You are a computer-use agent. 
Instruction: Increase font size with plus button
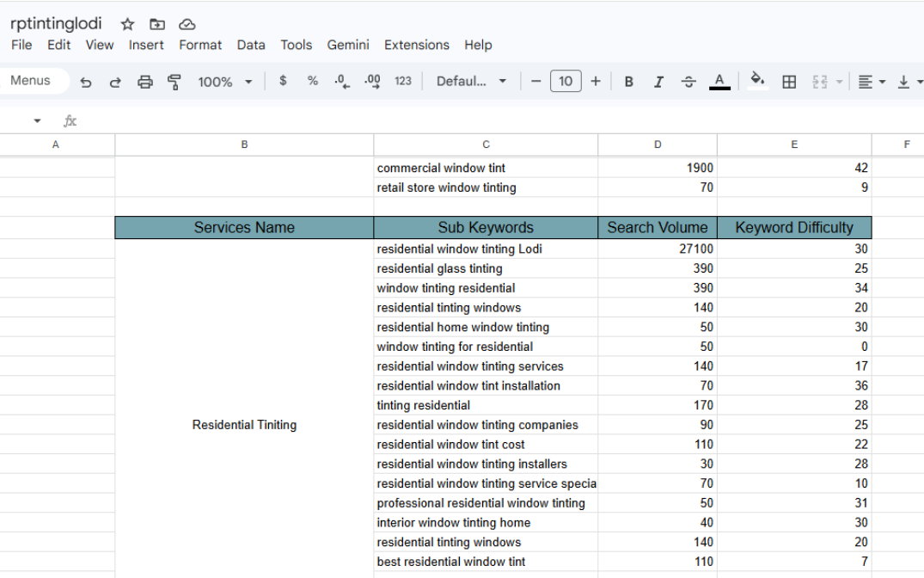[x=596, y=82]
